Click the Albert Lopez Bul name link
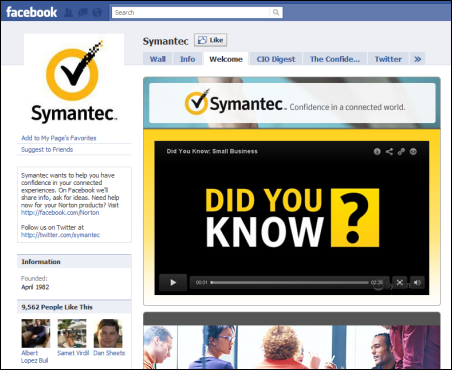This screenshot has height=370, width=452. 34,357
